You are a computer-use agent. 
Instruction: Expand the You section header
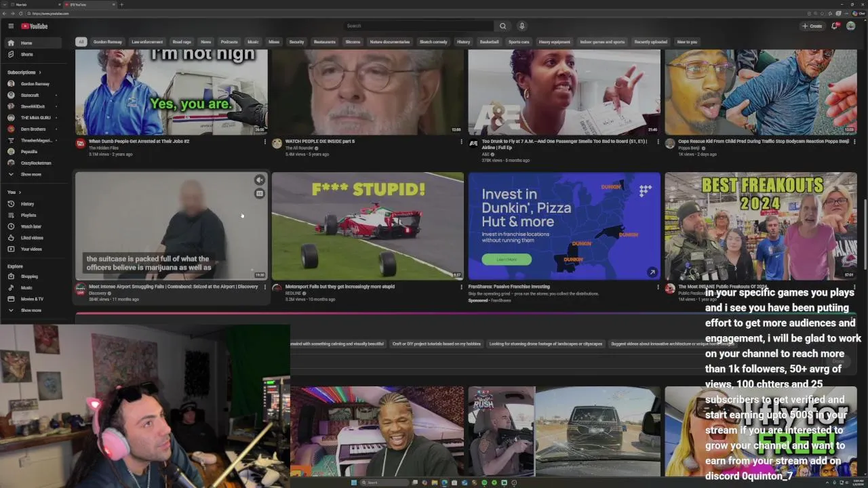click(14, 192)
